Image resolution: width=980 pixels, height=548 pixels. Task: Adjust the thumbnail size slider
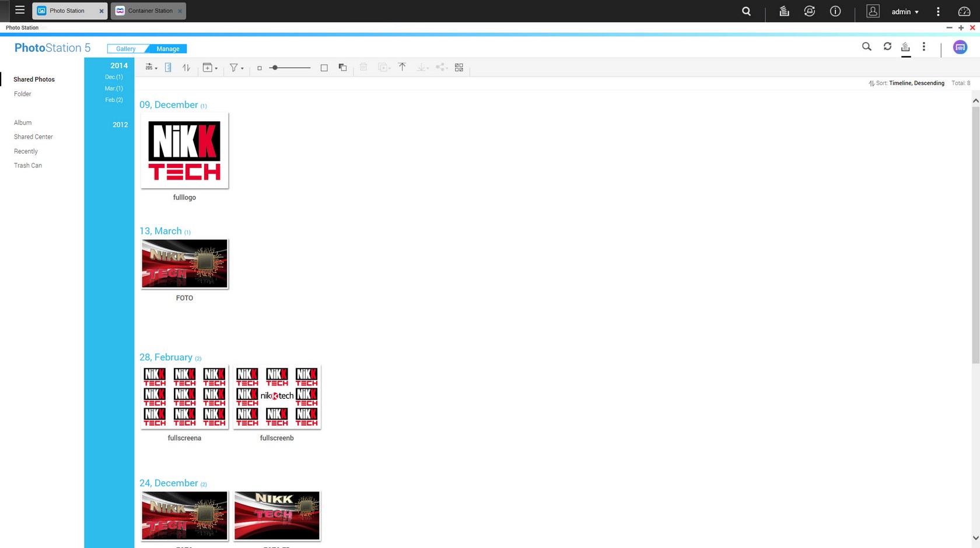tap(290, 68)
